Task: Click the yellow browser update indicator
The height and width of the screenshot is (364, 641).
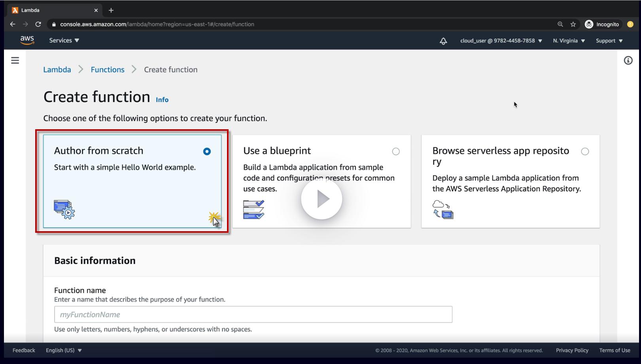Action: coord(630,24)
